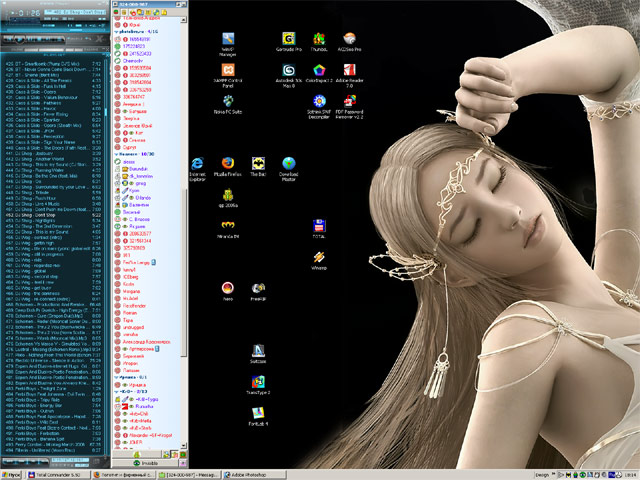Click the QIP contact list scrollbar thumb
The width and height of the screenshot is (640, 480).
tap(183, 273)
